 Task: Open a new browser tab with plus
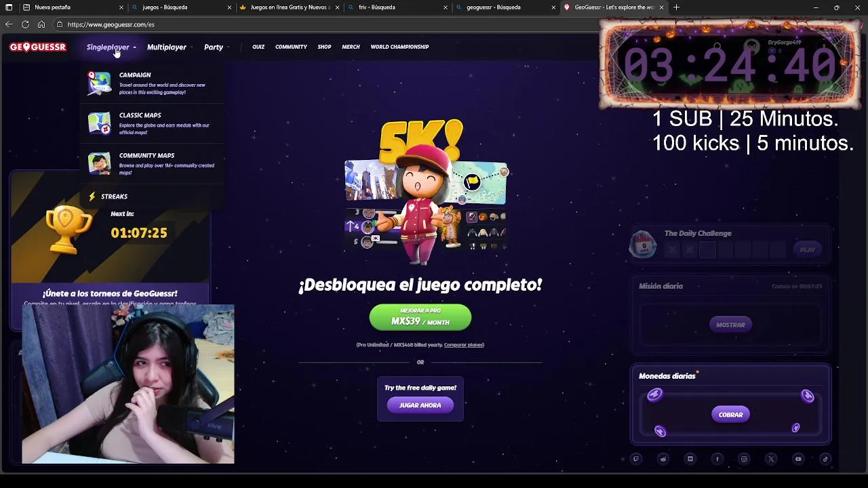[676, 7]
